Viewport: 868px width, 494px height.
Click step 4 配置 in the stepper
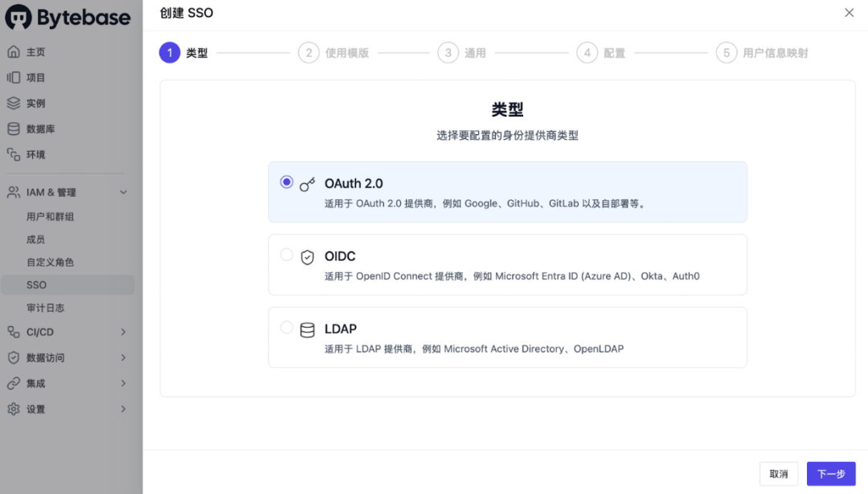point(600,53)
